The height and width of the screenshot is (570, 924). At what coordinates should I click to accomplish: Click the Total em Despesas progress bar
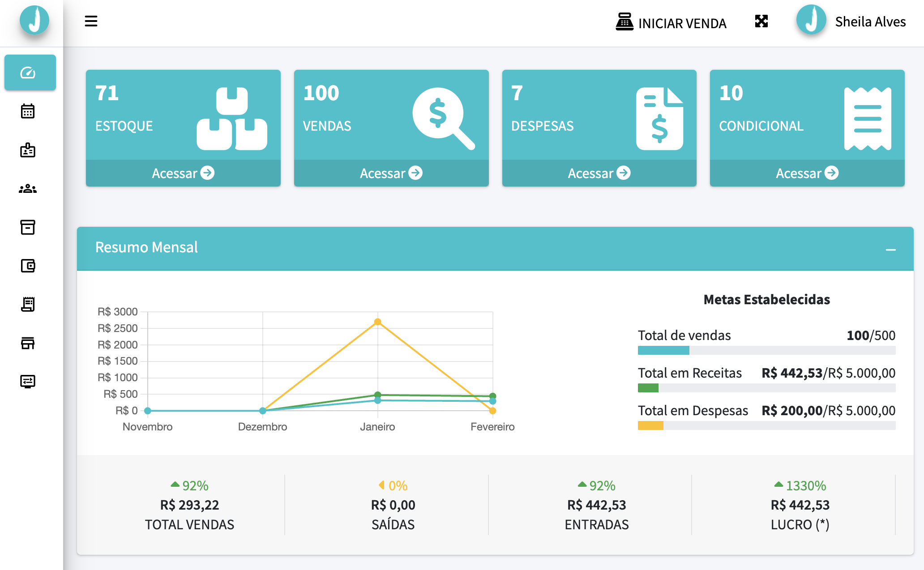766,425
